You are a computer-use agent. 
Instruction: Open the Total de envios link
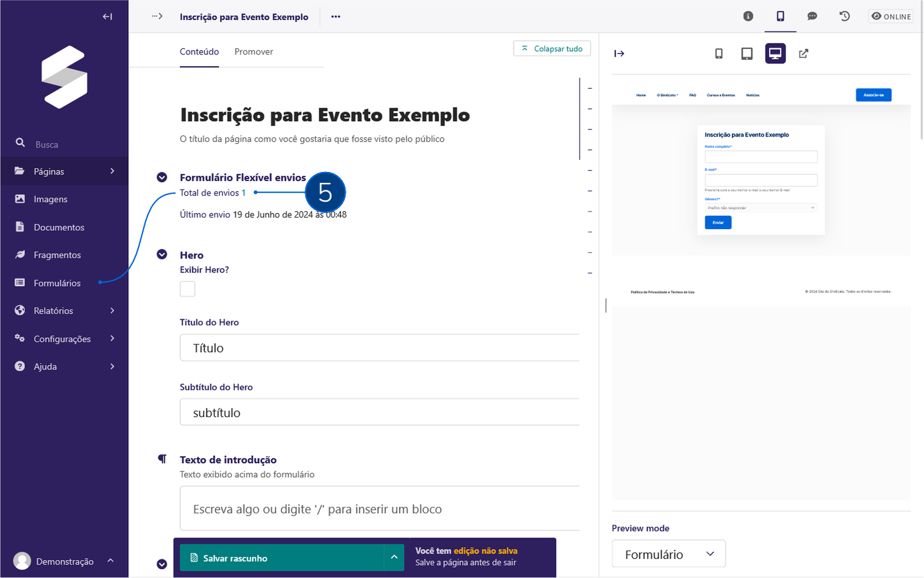[x=242, y=192]
